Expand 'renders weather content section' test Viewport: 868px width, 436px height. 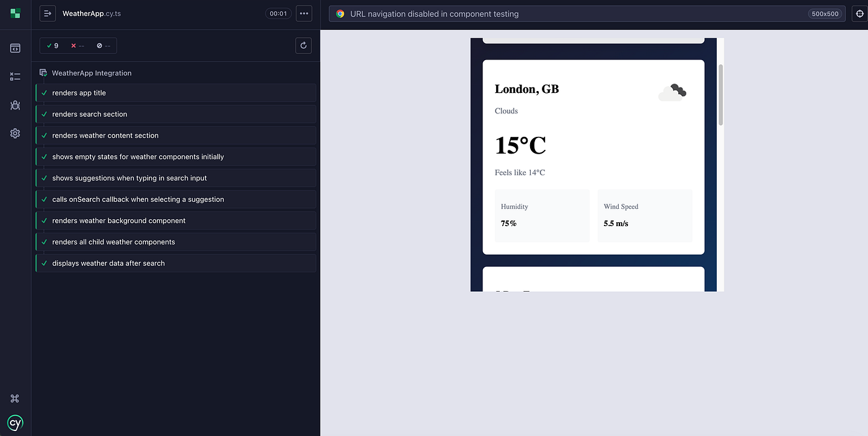(x=176, y=136)
